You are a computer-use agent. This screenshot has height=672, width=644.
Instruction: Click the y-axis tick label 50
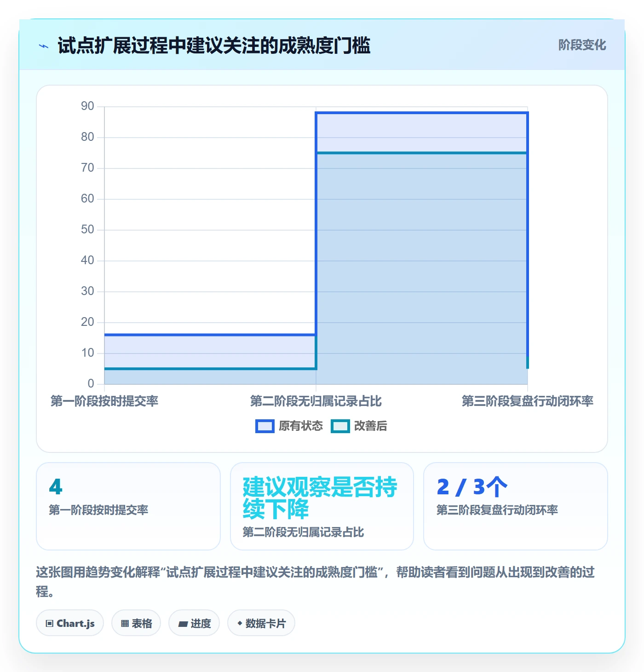click(87, 230)
